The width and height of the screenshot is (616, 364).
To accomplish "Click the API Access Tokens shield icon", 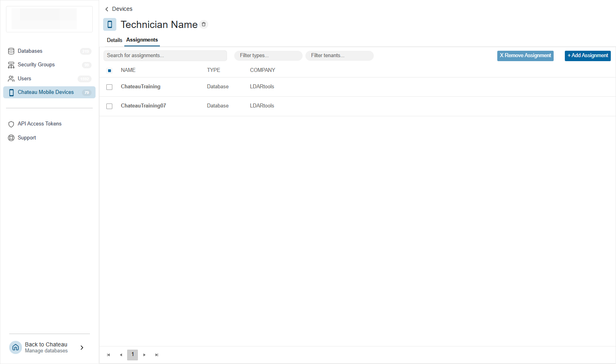I will 11,124.
